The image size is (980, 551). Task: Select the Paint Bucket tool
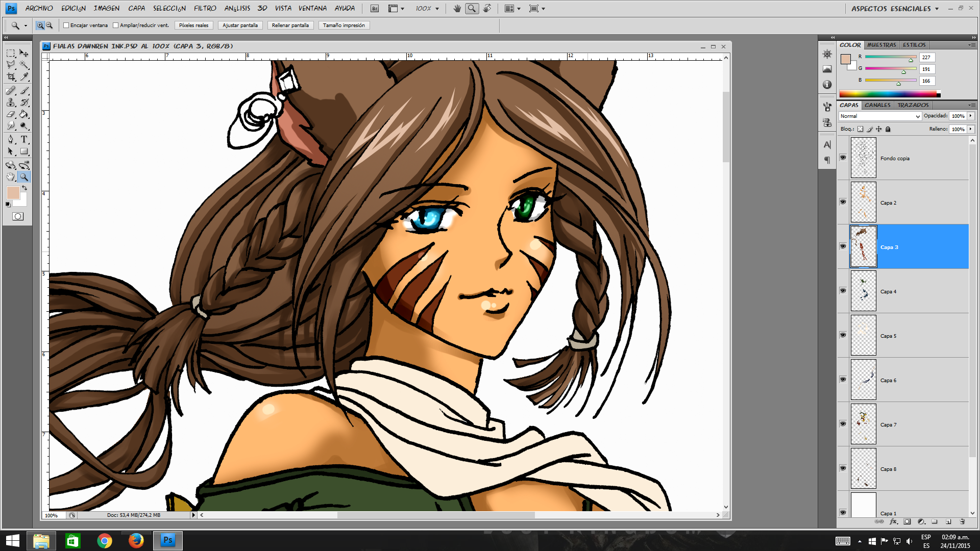(23, 114)
